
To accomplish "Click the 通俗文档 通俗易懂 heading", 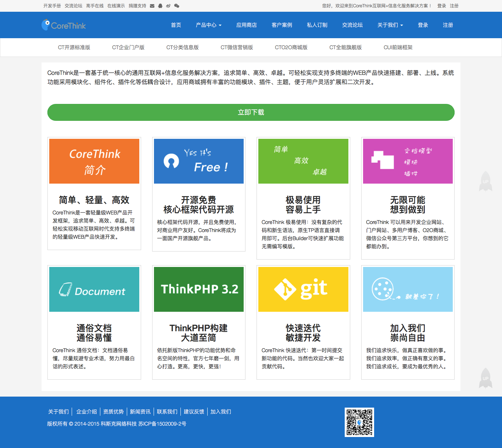I will [94, 333].
